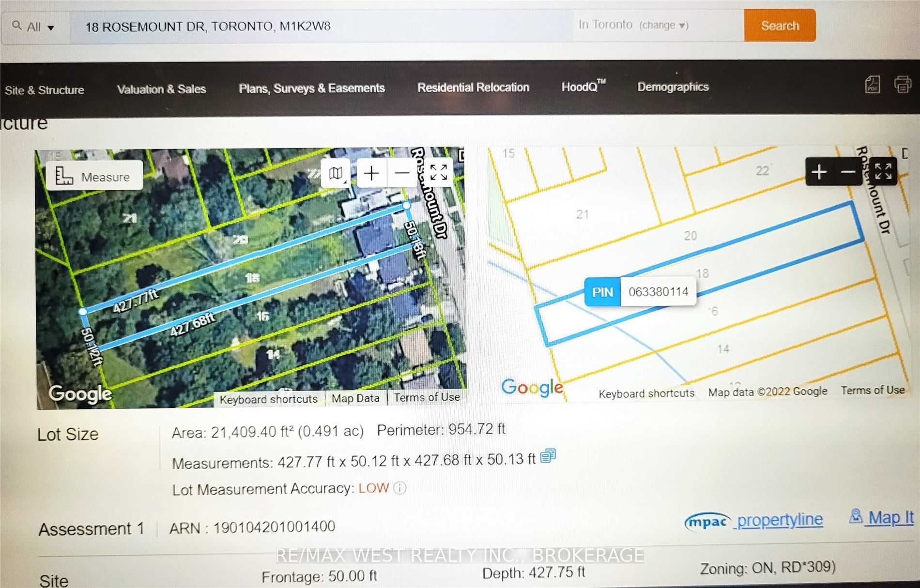Viewport: 920px width, 588px height.
Task: Switch to Valuation & Sales tab
Action: [x=161, y=89]
